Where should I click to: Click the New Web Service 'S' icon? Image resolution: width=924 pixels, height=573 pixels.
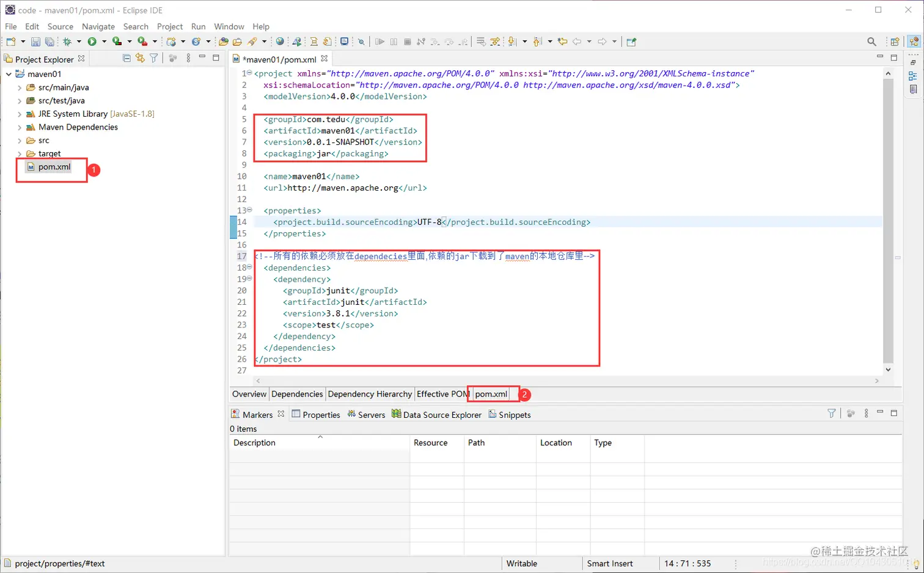(x=196, y=42)
